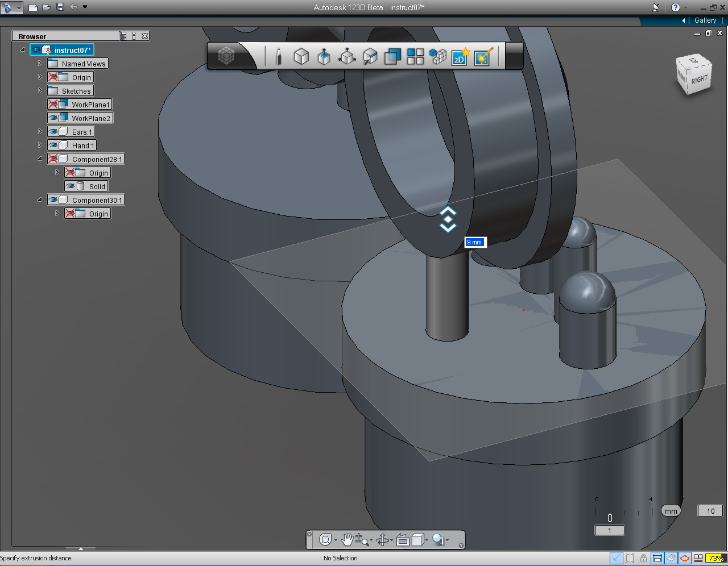Open the view box display tool
The image size is (728, 566).
click(x=417, y=539)
